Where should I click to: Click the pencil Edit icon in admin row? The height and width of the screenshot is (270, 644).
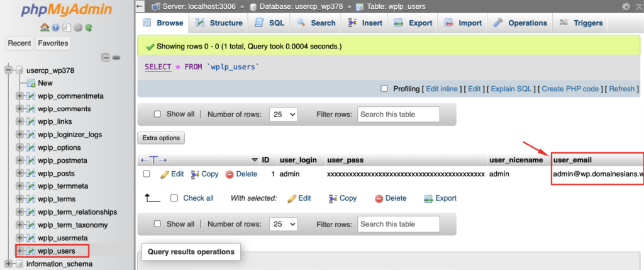pyautogui.click(x=165, y=174)
